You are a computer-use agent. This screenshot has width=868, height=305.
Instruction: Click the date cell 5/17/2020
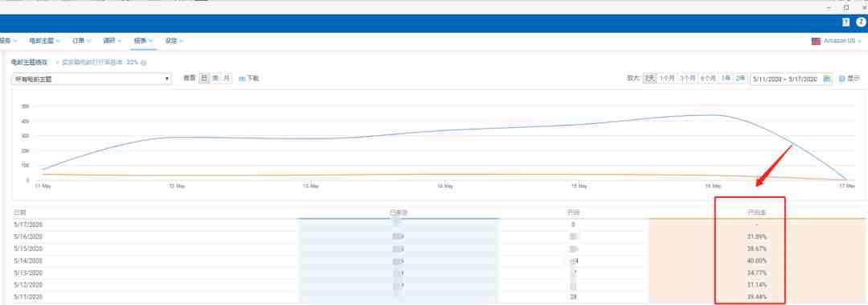tap(28, 225)
